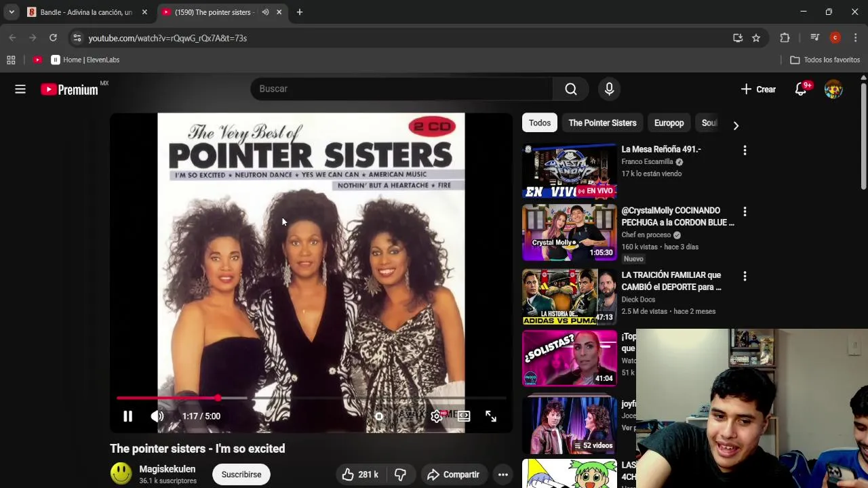Click the magnifier search button
This screenshot has height=488, width=868.
pos(571,89)
